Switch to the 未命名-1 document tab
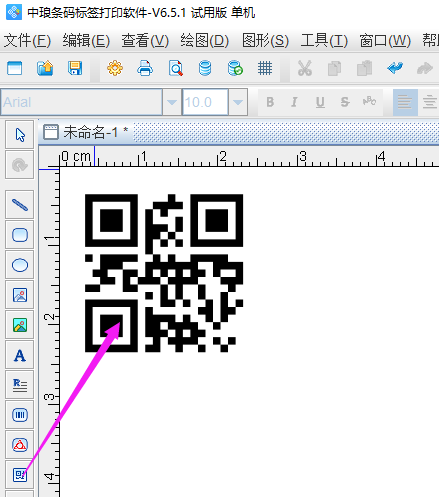 tap(86, 132)
